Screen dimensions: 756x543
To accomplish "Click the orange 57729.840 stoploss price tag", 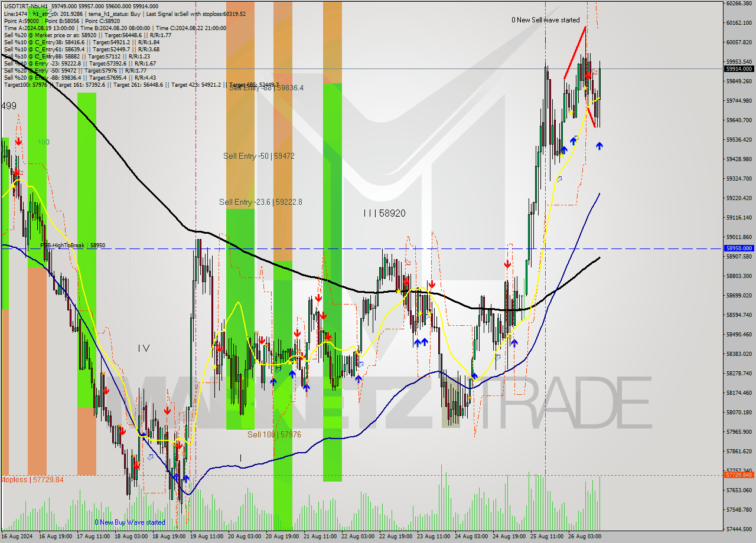I will (x=739, y=475).
